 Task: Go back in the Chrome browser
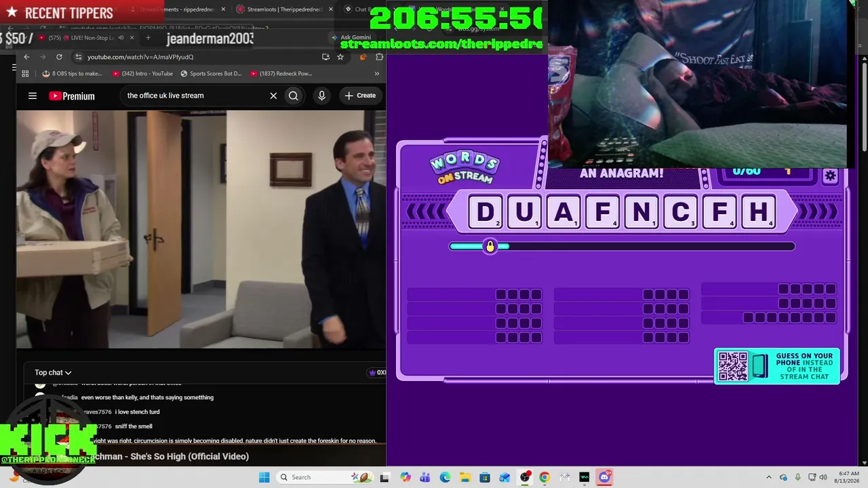(26, 57)
